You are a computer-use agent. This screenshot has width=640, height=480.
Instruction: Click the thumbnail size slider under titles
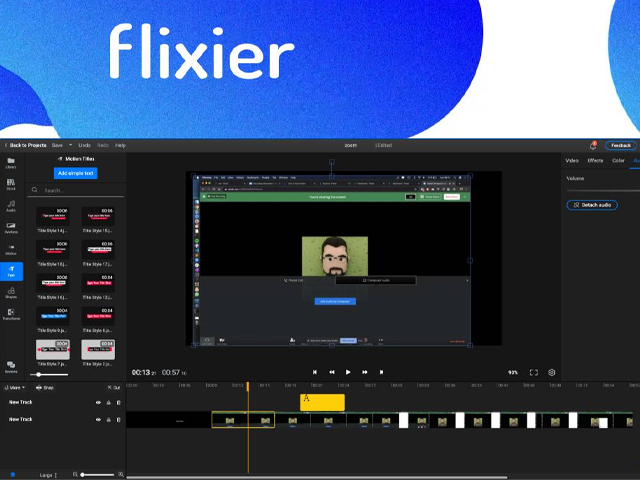tap(49, 374)
